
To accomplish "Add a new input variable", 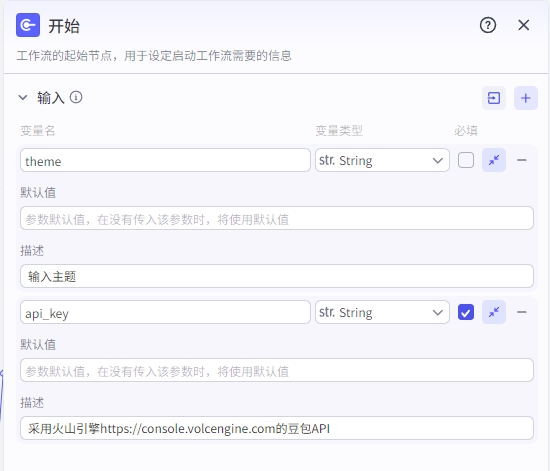I will (x=525, y=98).
